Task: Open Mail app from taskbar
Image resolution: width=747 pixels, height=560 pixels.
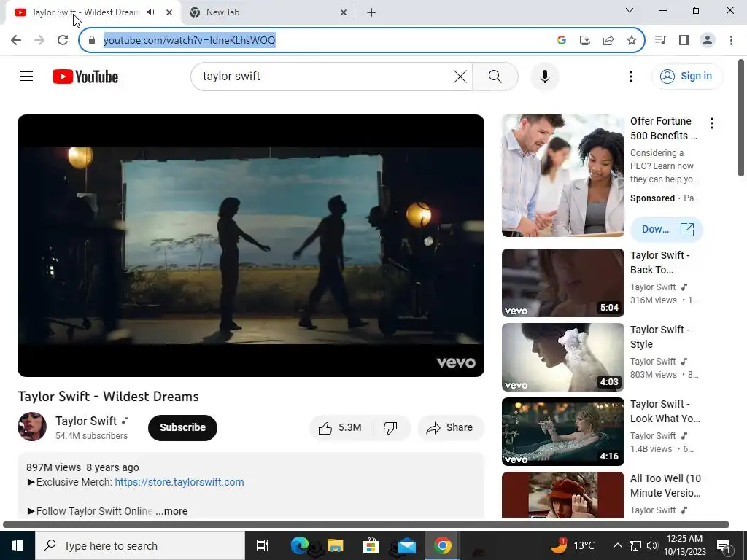Action: pos(406,545)
